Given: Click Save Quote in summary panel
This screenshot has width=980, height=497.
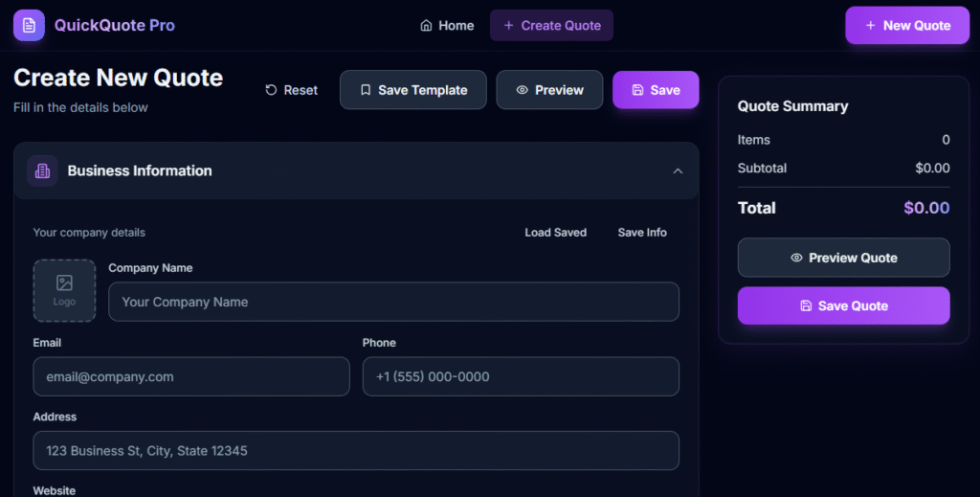Looking at the screenshot, I should 844,305.
